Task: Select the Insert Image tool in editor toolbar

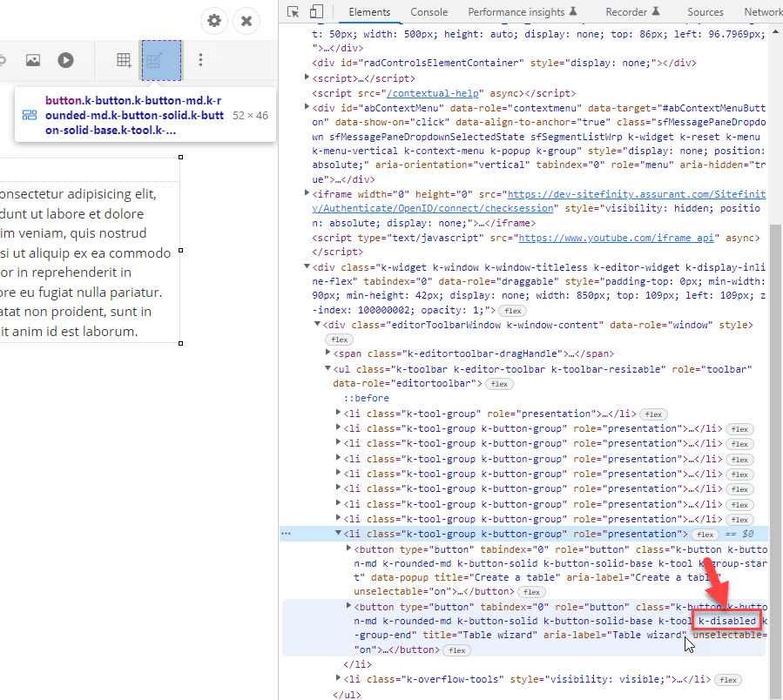Action: point(33,60)
